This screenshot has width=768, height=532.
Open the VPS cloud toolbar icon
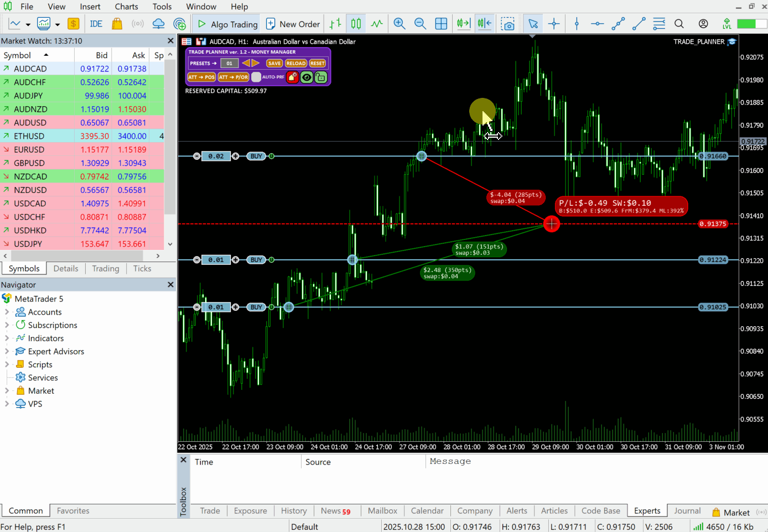158,24
